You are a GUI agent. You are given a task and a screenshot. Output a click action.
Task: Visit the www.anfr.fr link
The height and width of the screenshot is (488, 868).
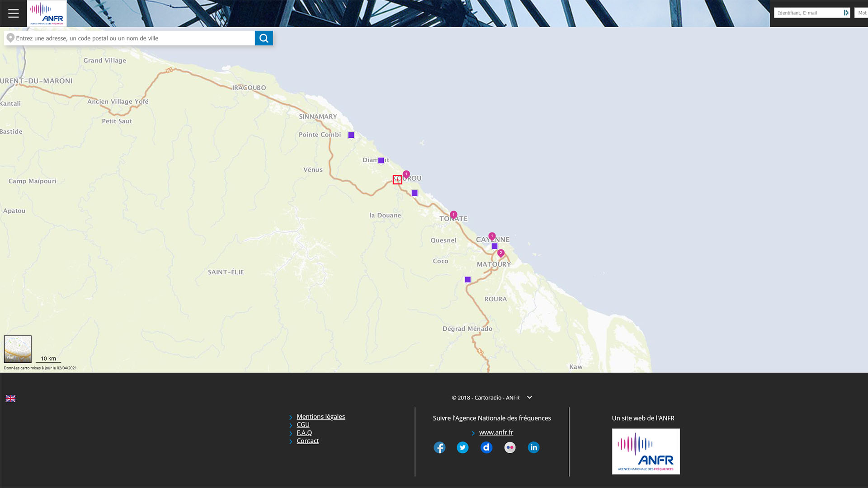click(x=496, y=432)
